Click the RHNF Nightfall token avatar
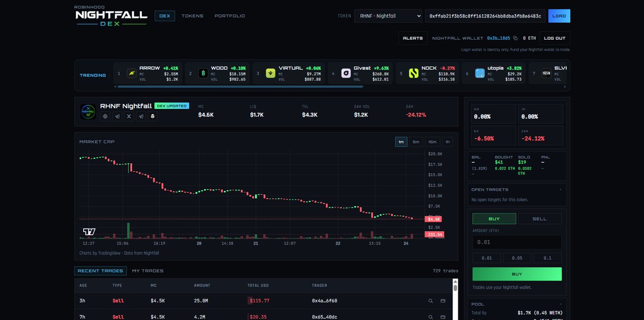 88,111
